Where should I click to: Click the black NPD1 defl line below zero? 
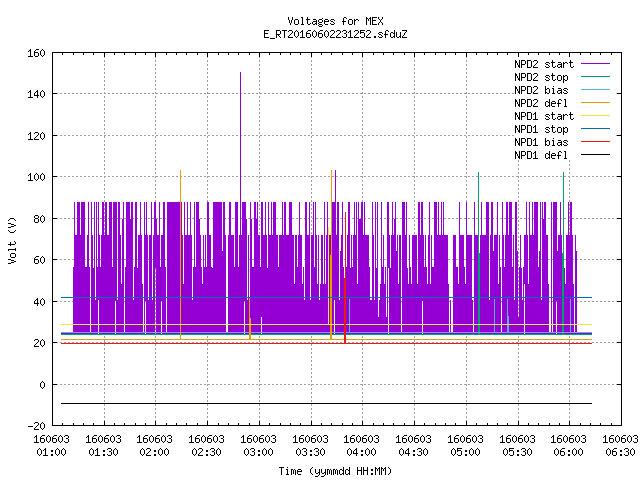coord(326,403)
